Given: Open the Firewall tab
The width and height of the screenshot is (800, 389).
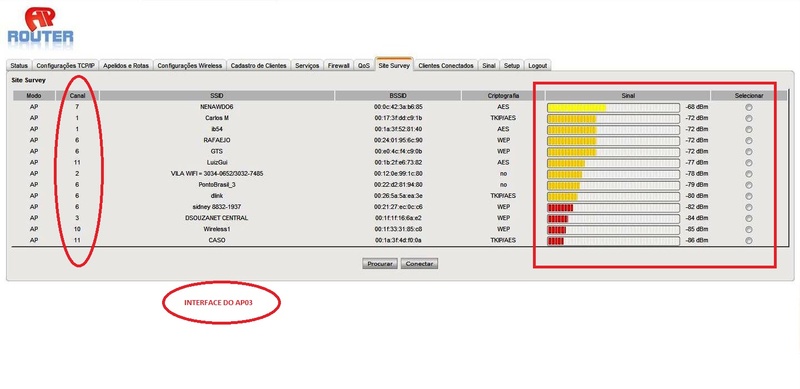Looking at the screenshot, I should pyautogui.click(x=339, y=66).
